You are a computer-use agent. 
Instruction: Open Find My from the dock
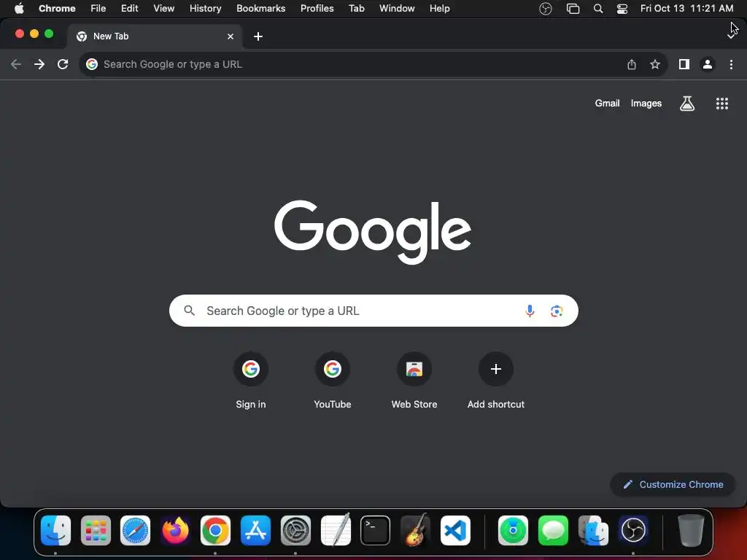(513, 530)
